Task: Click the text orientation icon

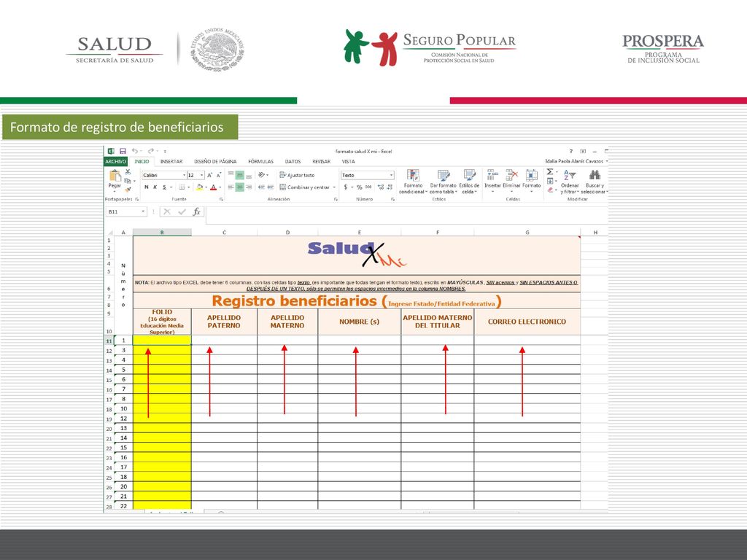Action: tap(262, 175)
